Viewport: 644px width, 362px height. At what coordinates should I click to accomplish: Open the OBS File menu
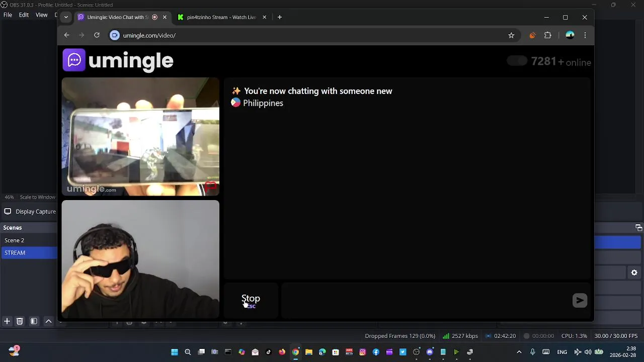(x=8, y=15)
